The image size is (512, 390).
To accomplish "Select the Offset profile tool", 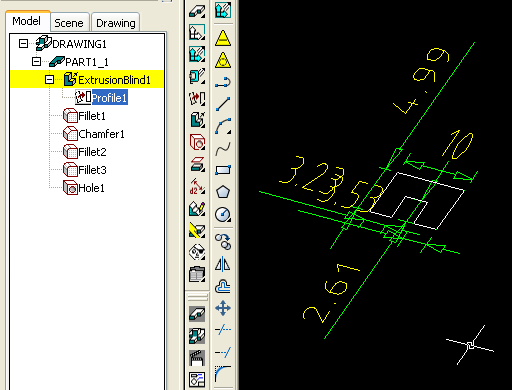I will point(223,286).
